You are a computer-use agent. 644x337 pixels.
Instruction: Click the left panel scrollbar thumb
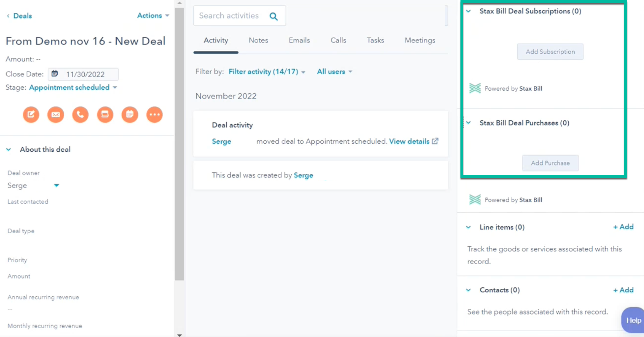179,144
